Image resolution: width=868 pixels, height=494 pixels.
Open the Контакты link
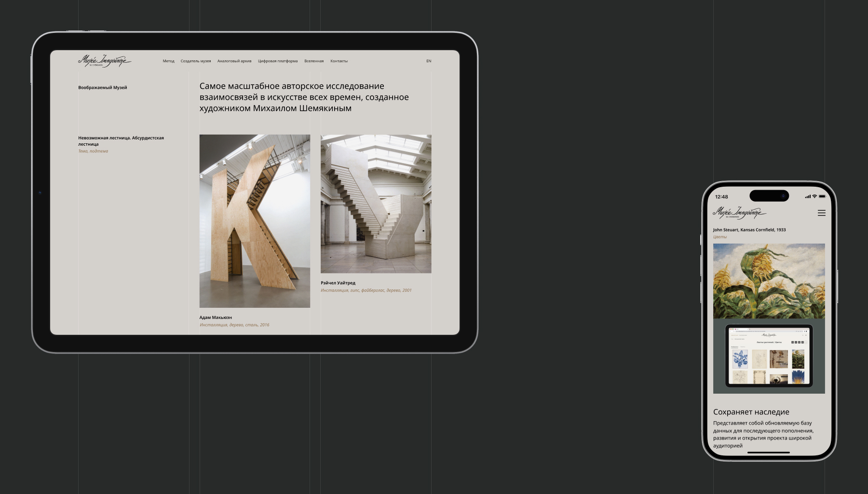[x=339, y=61]
